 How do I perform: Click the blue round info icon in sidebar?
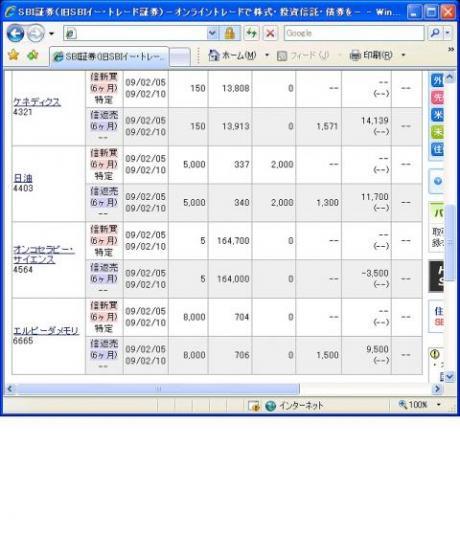438,181
